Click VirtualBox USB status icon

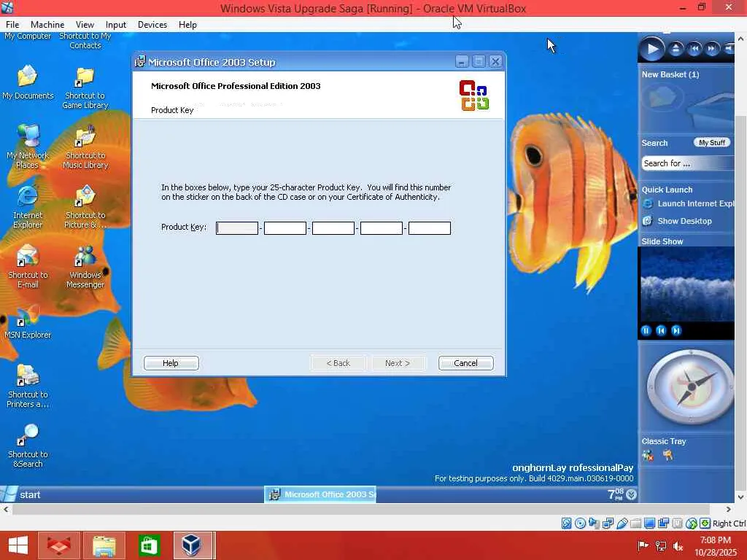point(622,524)
